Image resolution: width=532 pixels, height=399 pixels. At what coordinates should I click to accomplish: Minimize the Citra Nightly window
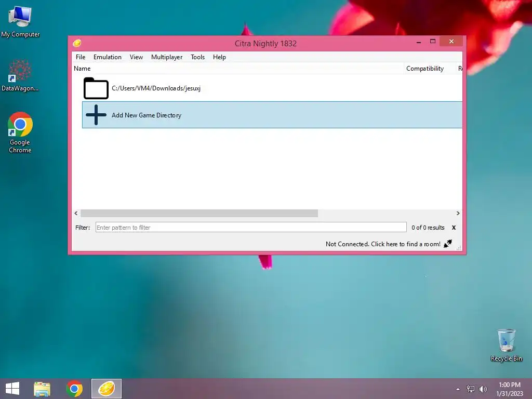click(419, 42)
